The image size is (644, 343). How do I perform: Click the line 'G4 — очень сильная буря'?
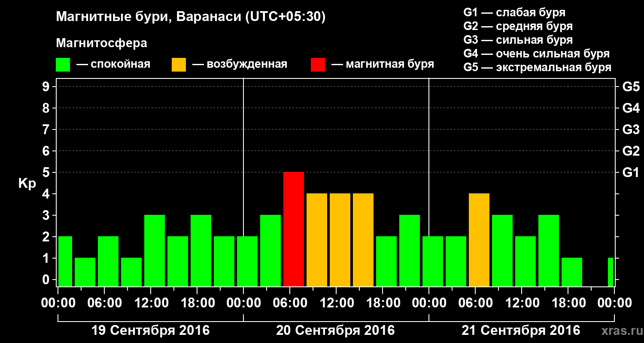[536, 54]
